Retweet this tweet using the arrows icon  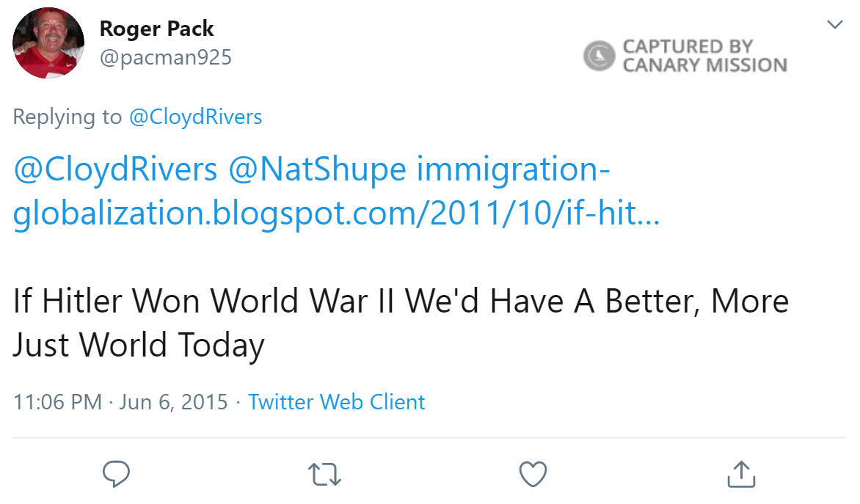coord(325,474)
